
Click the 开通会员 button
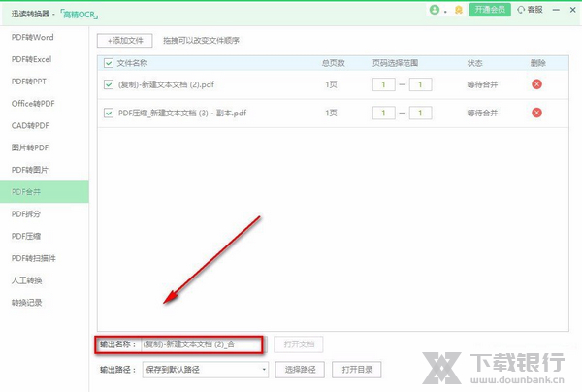[490, 10]
